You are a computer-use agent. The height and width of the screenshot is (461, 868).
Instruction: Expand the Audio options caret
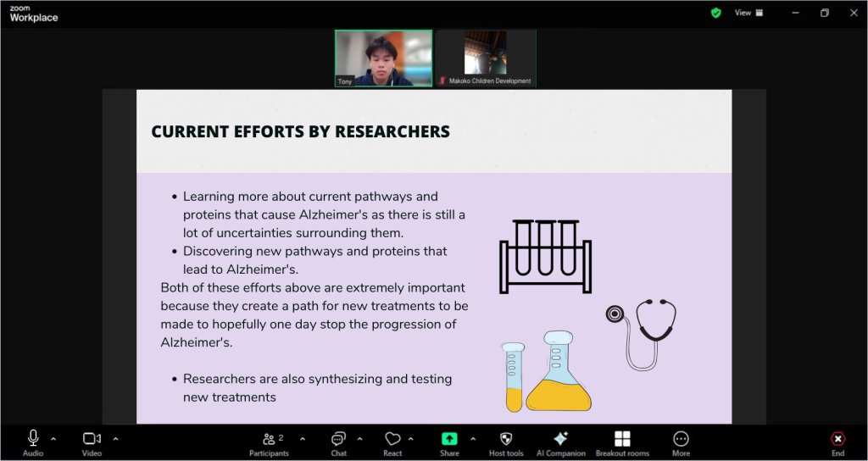coord(53,439)
